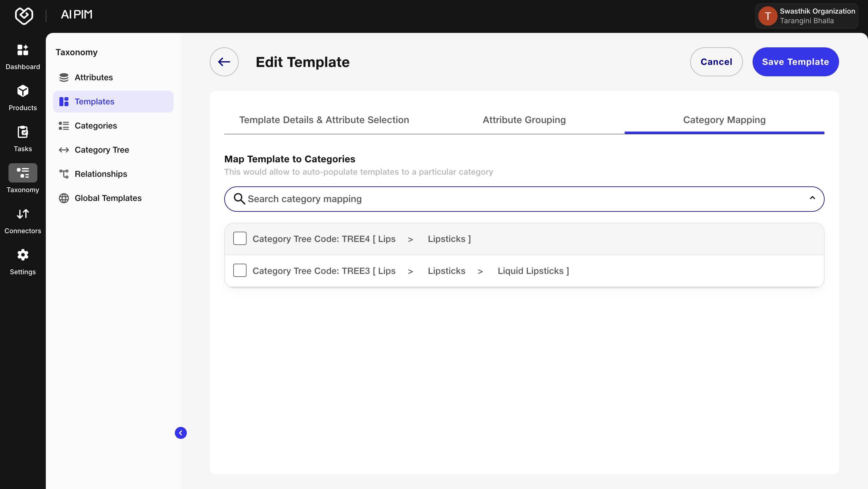The height and width of the screenshot is (489, 868).
Task: Select the TREE4 Lips > Lipsticks row text
Action: tap(362, 239)
